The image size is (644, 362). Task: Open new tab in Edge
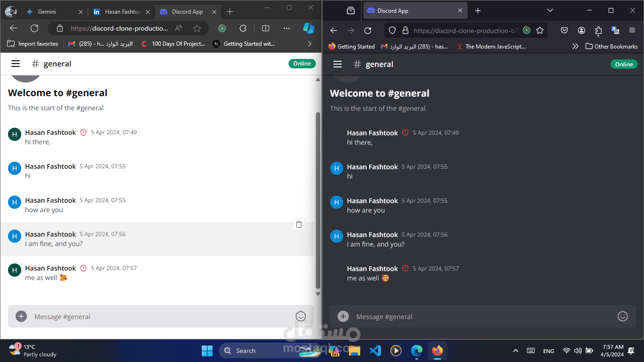tap(230, 12)
